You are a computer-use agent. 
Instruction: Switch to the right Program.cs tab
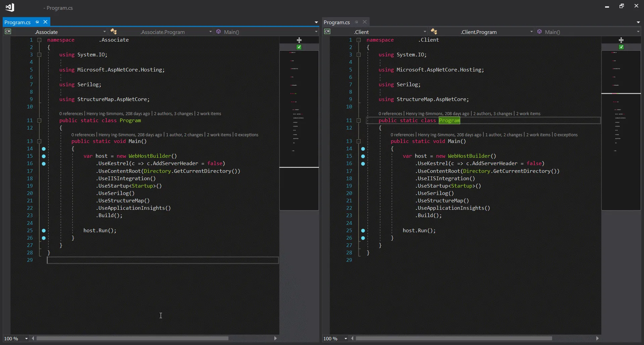337,22
